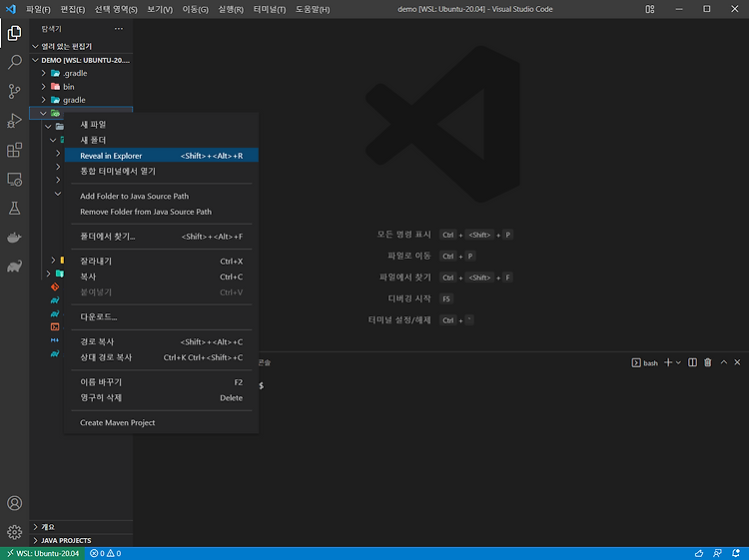Screen dimensions: 749x560
Task: Select Reveal in Explorer menu entry
Action: 162,156
